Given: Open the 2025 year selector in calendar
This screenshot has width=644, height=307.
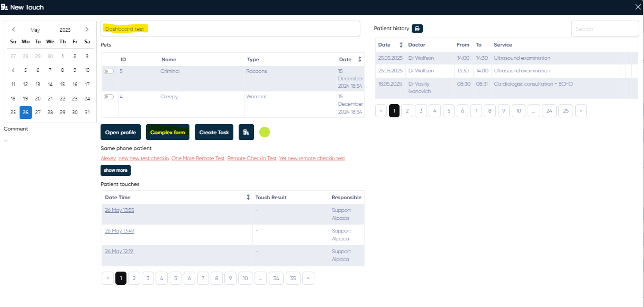Looking at the screenshot, I should (x=65, y=30).
